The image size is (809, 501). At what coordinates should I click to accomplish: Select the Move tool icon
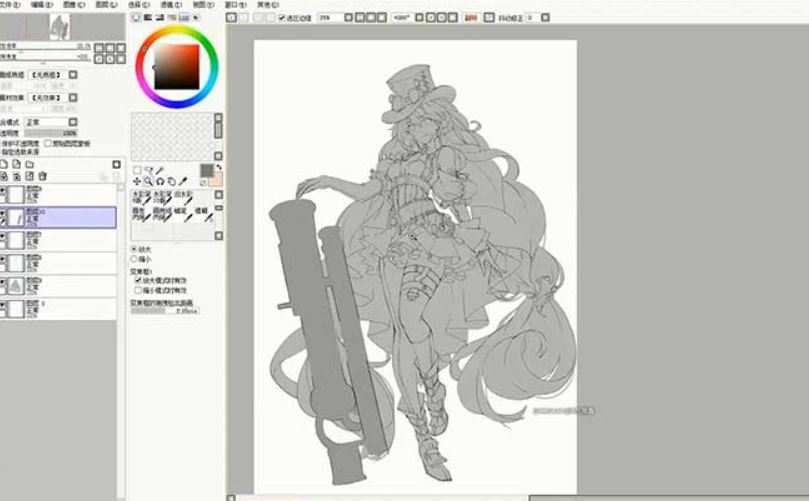point(136,181)
